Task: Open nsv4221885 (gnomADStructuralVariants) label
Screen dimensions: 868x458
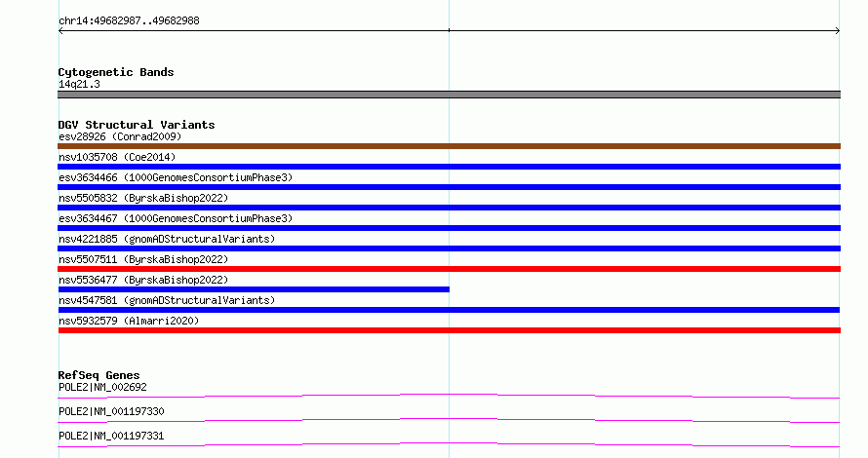Action: pos(167,239)
